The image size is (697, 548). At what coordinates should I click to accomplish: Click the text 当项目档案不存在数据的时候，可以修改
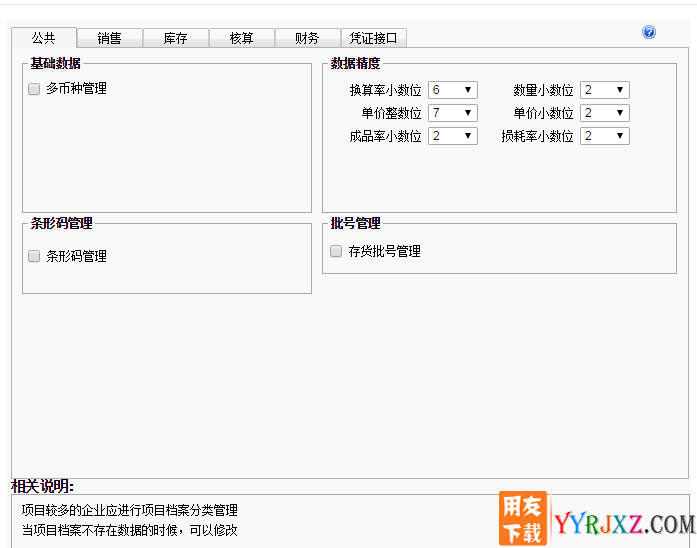(130, 530)
